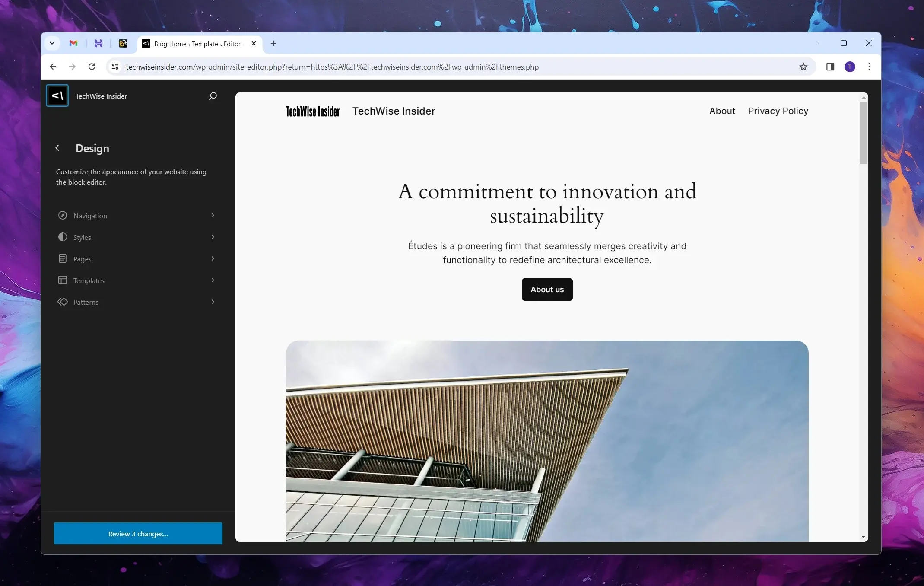Image resolution: width=924 pixels, height=586 pixels.
Task: Click the Styles half-circle icon
Action: [63, 237]
